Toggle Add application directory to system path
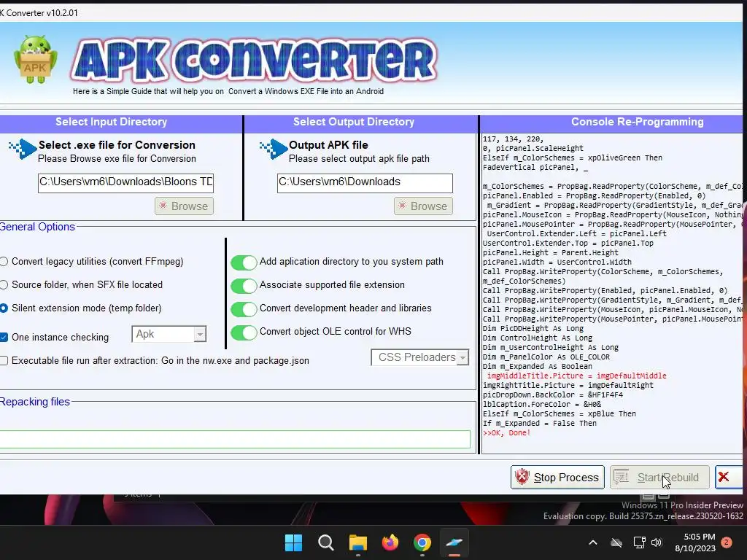 pyautogui.click(x=244, y=262)
